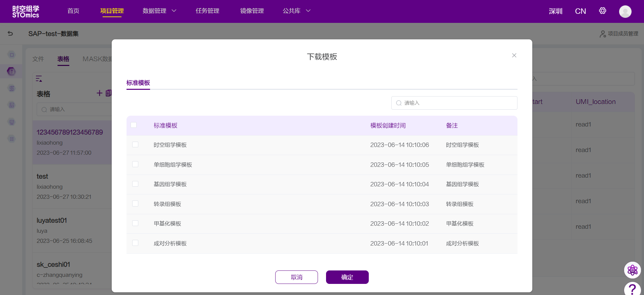Click the plus icon to add table
Image resolution: width=644 pixels, height=295 pixels.
click(100, 93)
